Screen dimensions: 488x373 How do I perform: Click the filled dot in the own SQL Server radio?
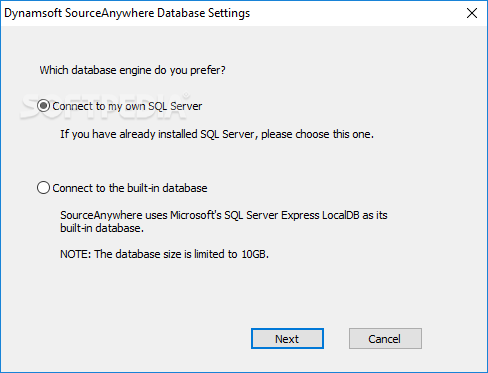(x=43, y=106)
